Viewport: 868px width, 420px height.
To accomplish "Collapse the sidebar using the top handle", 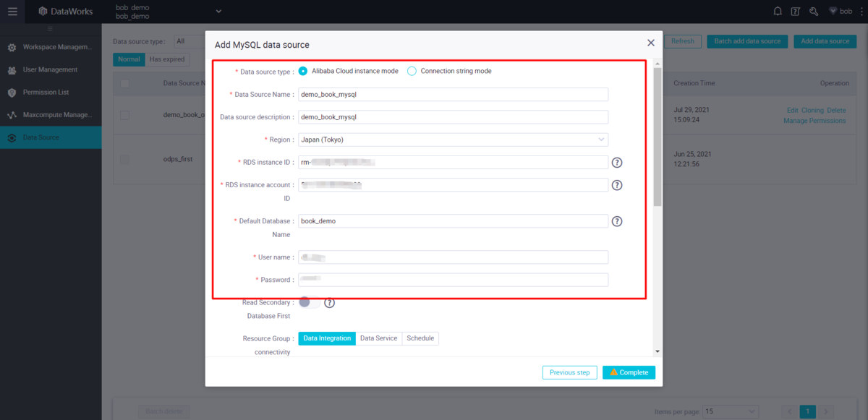I will 51,28.
